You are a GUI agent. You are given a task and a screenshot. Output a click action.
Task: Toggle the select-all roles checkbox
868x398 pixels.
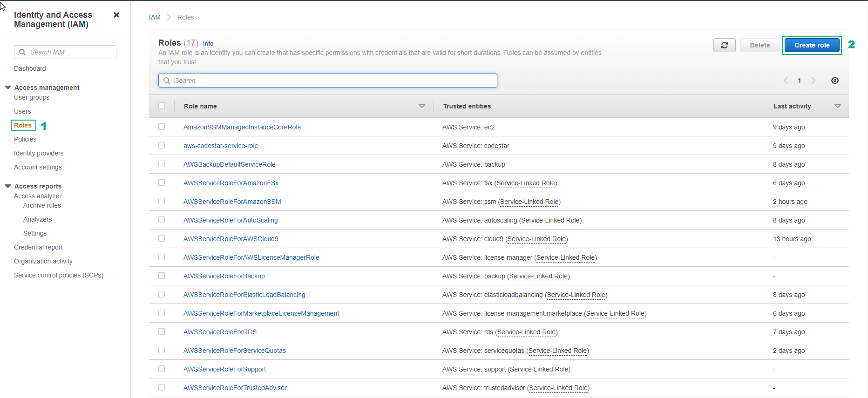click(162, 106)
